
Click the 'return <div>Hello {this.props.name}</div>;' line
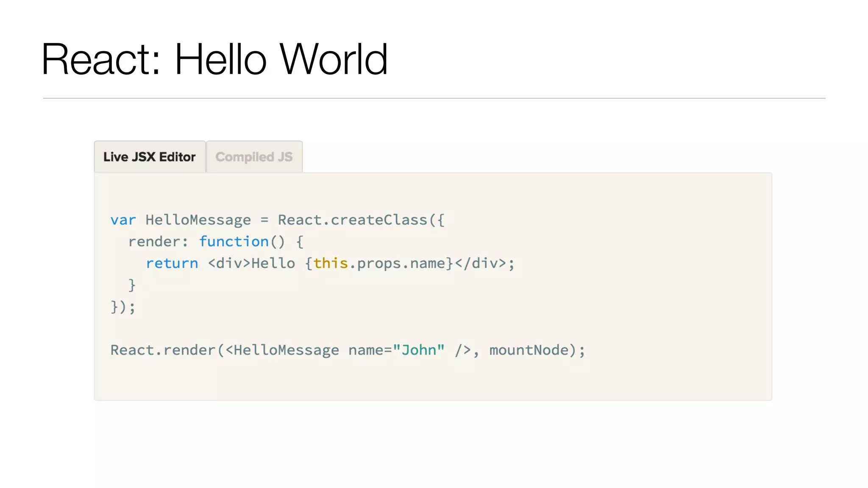(330, 263)
